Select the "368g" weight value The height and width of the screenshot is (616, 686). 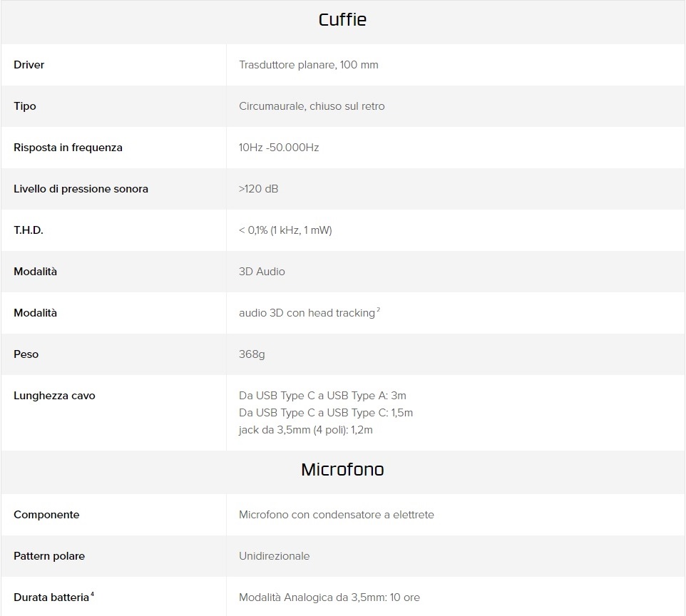pos(252,354)
